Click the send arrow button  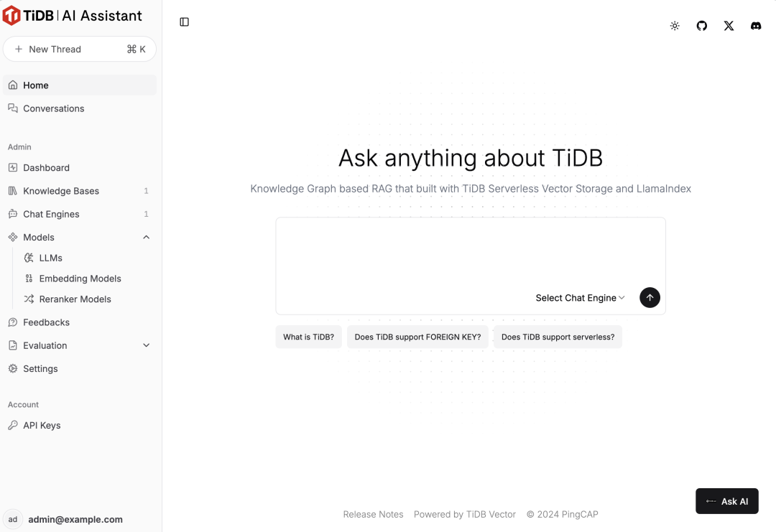point(650,298)
